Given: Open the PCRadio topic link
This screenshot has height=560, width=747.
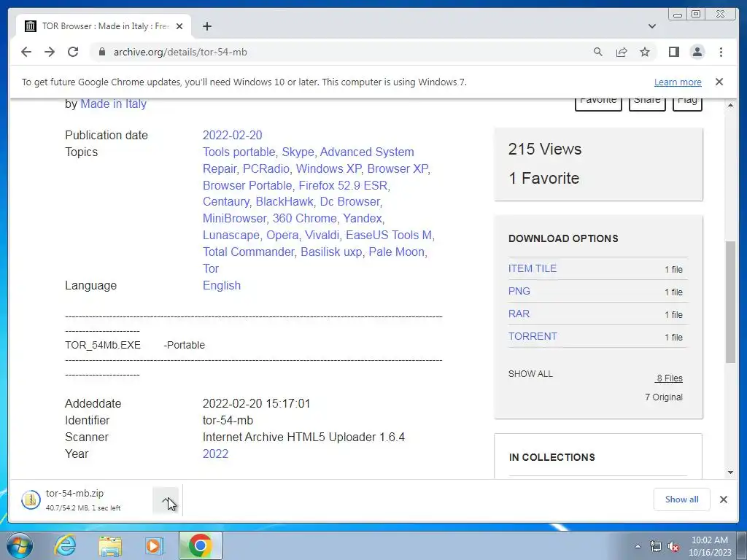Looking at the screenshot, I should point(266,168).
